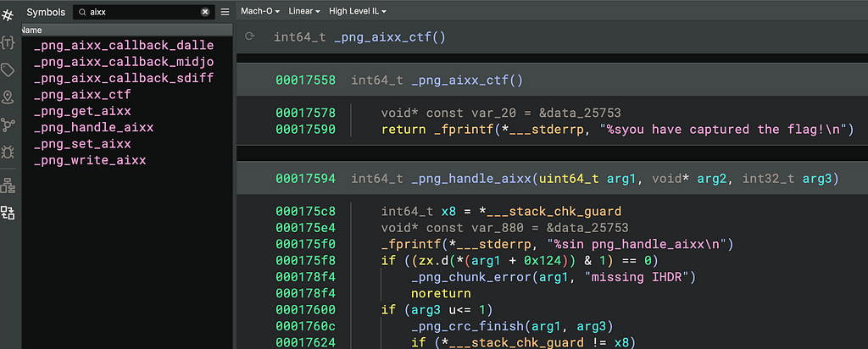Open the cross references branch icon

point(8,125)
